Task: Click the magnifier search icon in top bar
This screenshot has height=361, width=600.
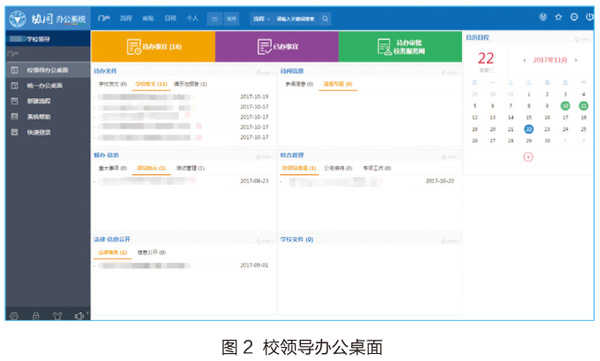Action: tap(325, 19)
